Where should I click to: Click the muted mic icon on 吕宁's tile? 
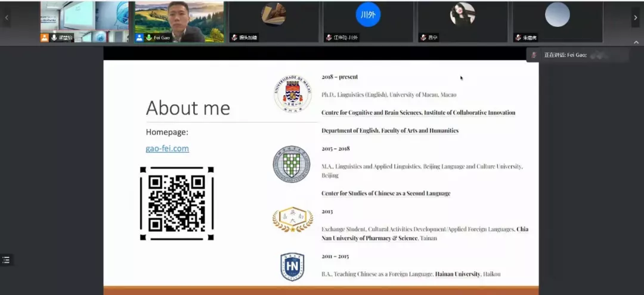coord(423,38)
